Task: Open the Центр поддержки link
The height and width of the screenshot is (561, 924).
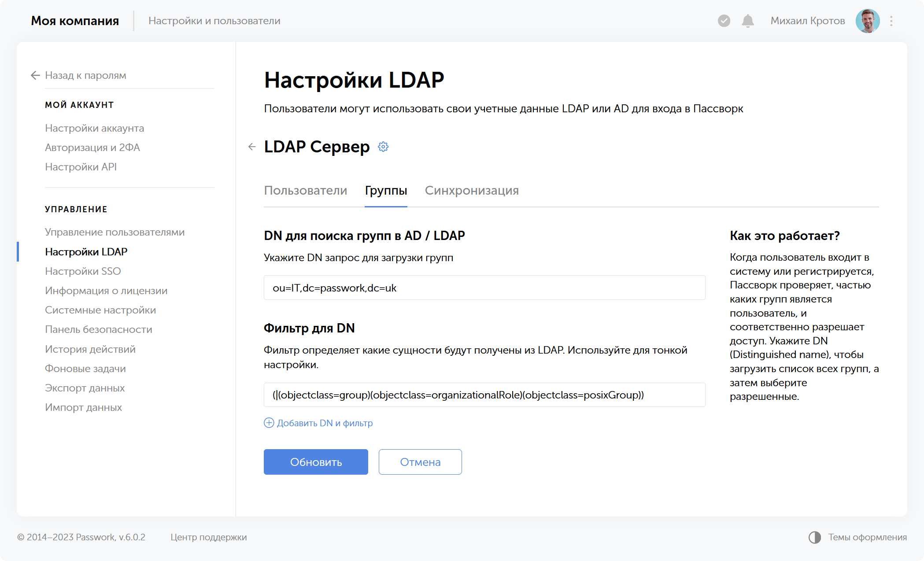Action: click(208, 537)
